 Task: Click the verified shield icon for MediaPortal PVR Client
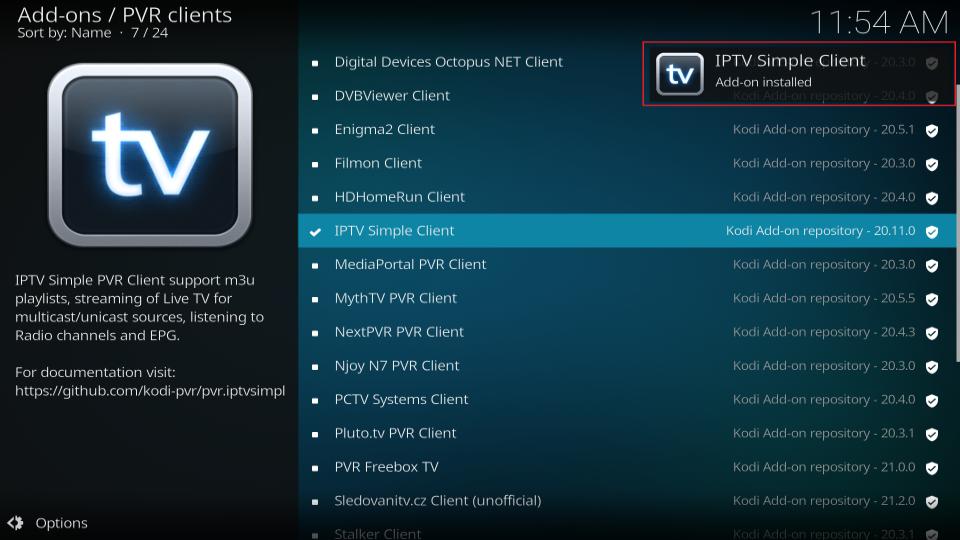click(932, 265)
